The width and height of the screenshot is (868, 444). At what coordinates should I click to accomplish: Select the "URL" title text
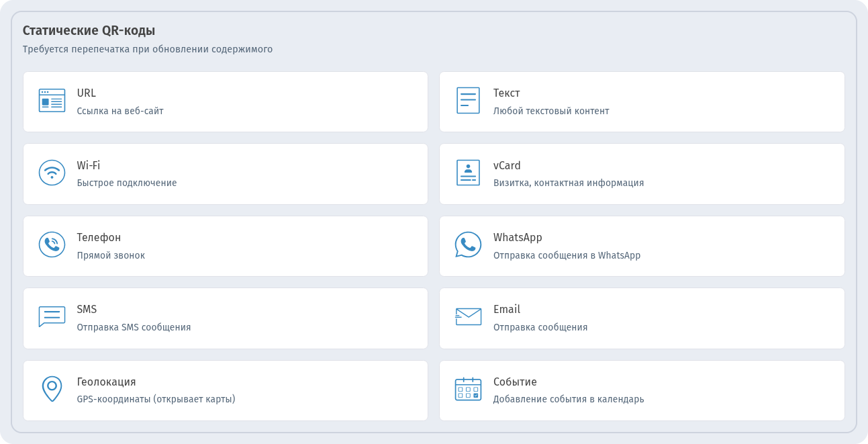click(87, 93)
